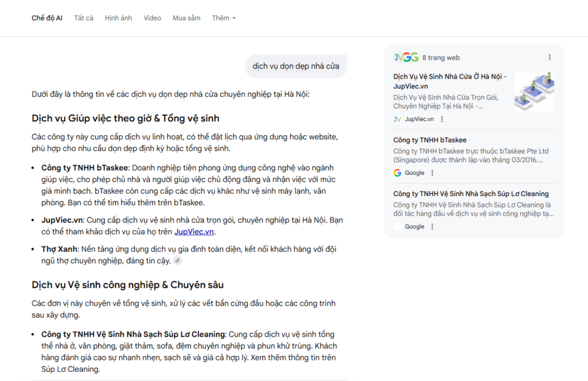
Task: Click the JV favicon under JupViec card
Action: point(397,120)
